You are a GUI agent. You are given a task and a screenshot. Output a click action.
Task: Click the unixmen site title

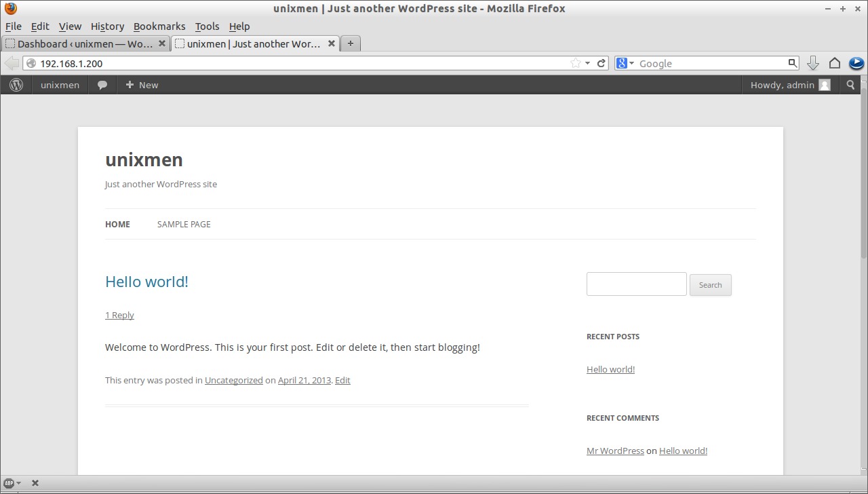144,159
